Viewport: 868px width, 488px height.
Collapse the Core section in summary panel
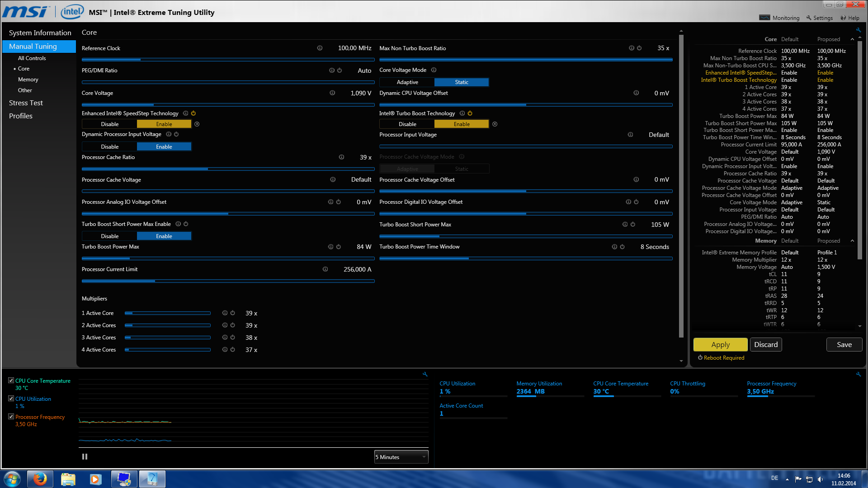tap(852, 39)
